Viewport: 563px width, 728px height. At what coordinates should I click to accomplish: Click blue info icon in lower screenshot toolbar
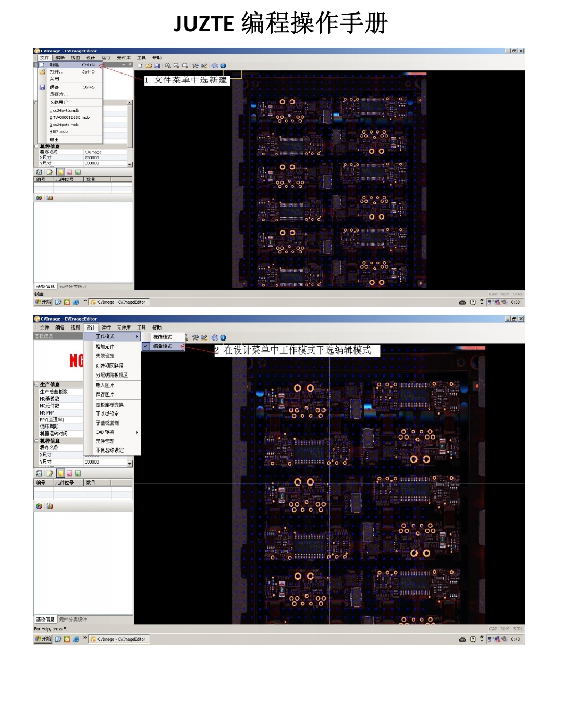point(223,338)
